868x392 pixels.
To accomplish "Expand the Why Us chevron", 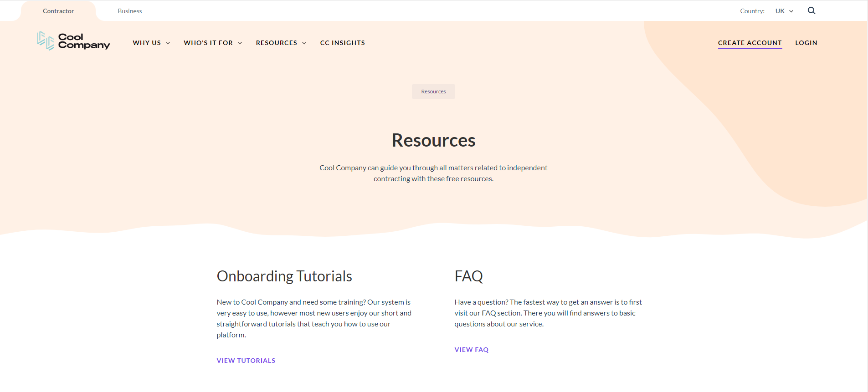I will pyautogui.click(x=168, y=43).
